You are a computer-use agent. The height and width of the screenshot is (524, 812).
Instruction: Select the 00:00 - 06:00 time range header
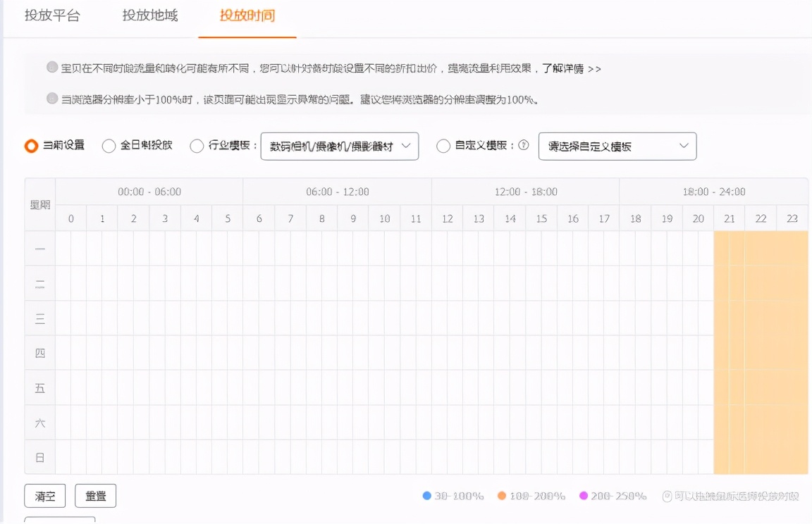tap(149, 192)
